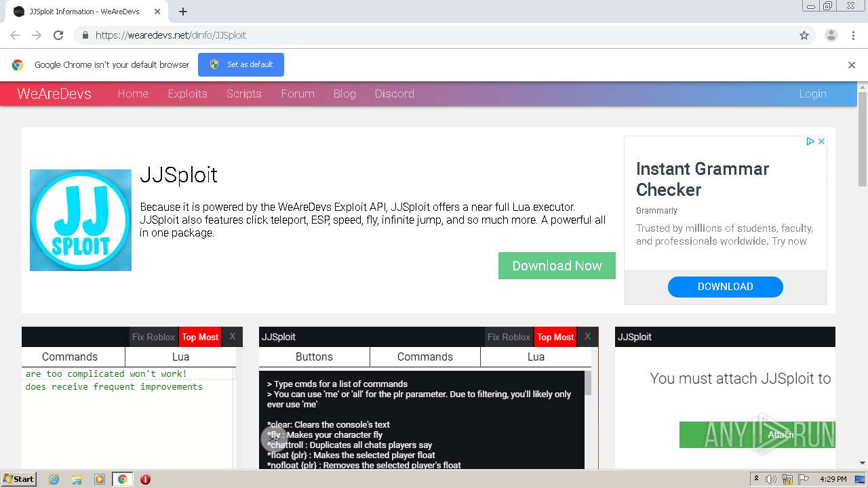Click the console scrollbar in middle screenshot
The height and width of the screenshot is (488, 868).
coord(588,383)
